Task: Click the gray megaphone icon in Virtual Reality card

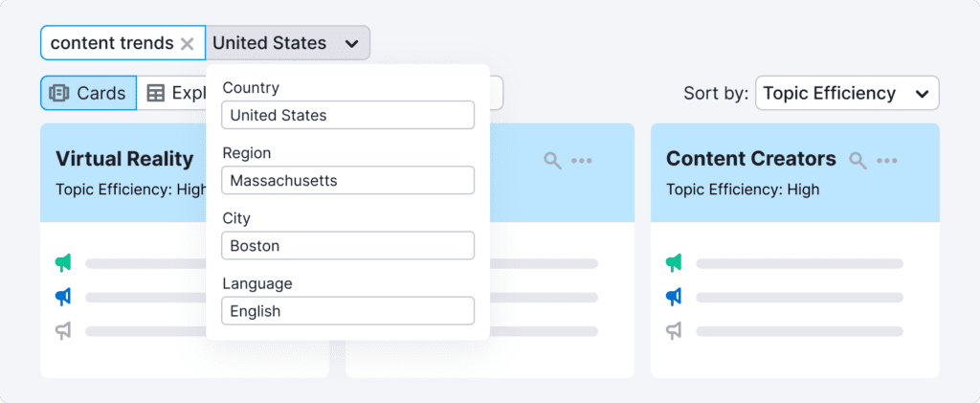Action: 63,330
